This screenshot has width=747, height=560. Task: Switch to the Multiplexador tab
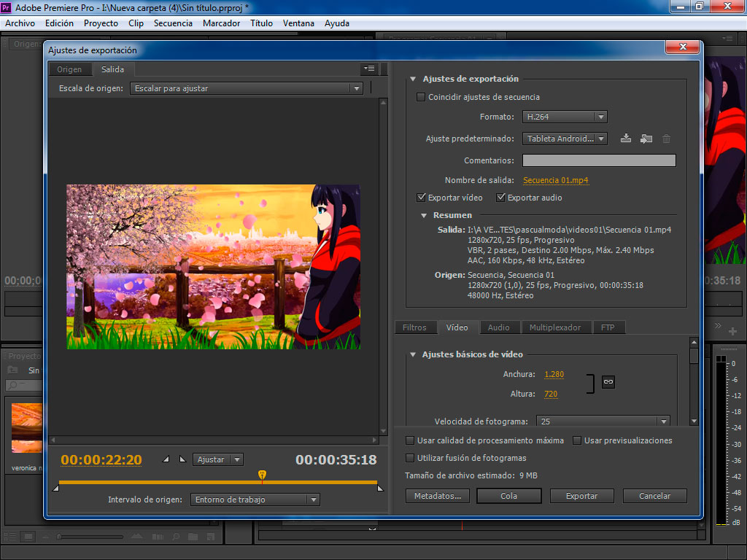555,327
